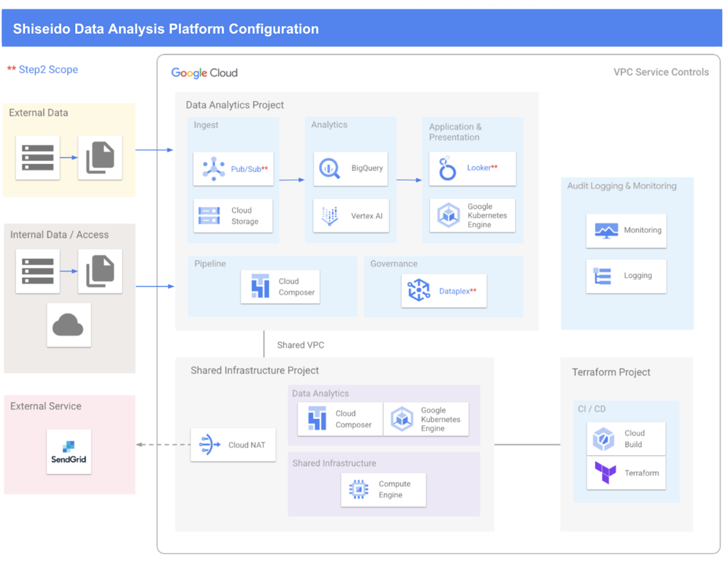The height and width of the screenshot is (563, 728).
Task: Click the Cloud Build label
Action: tap(634, 439)
